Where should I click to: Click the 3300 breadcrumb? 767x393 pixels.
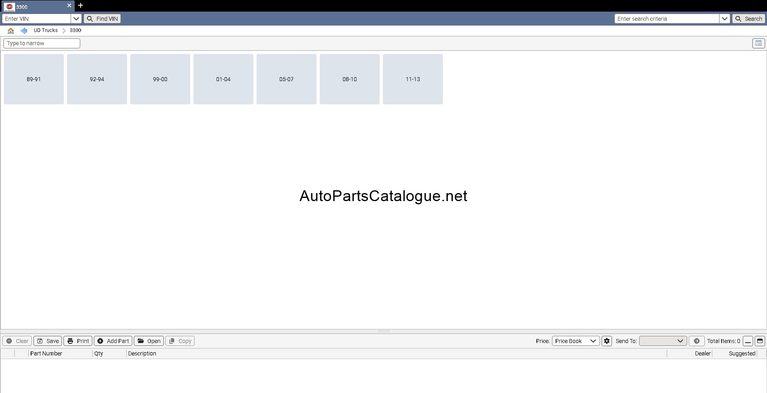click(75, 30)
